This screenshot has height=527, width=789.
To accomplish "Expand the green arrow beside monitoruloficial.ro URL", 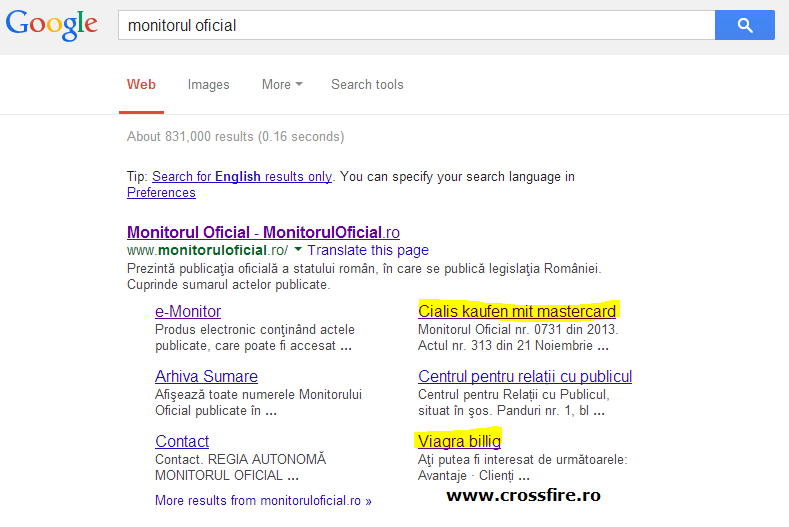I will 298,249.
